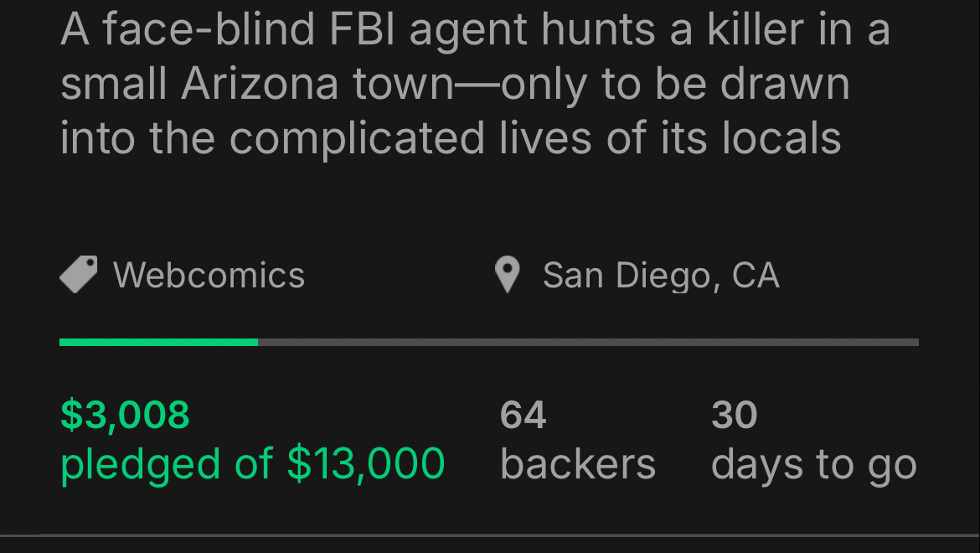980x553 pixels.
Task: Click the "pledged of" label text
Action: [x=168, y=463]
